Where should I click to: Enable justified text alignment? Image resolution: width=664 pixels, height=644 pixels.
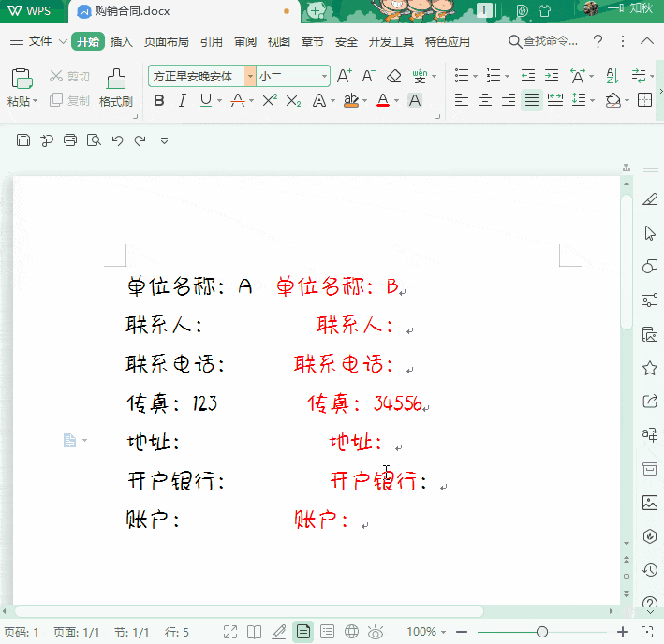[x=531, y=101]
